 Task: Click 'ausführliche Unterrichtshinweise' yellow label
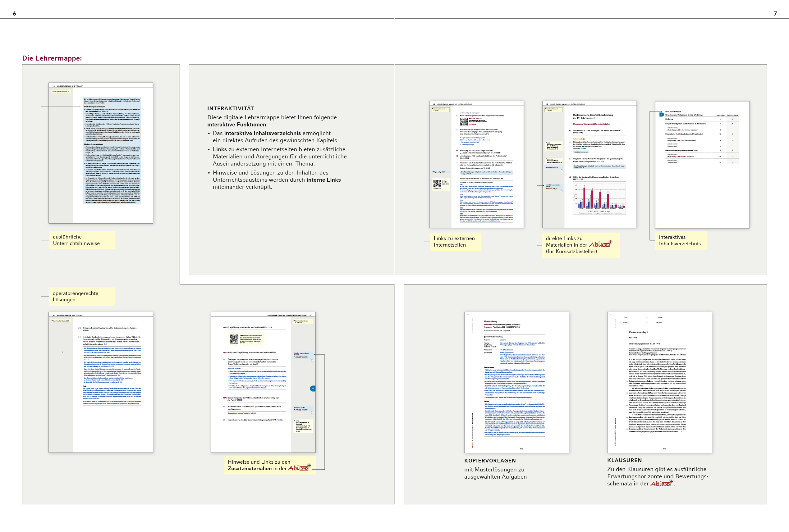[82, 240]
